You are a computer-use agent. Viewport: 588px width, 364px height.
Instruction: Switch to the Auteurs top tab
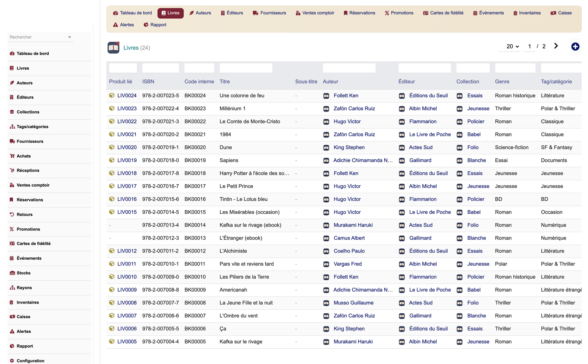200,13
